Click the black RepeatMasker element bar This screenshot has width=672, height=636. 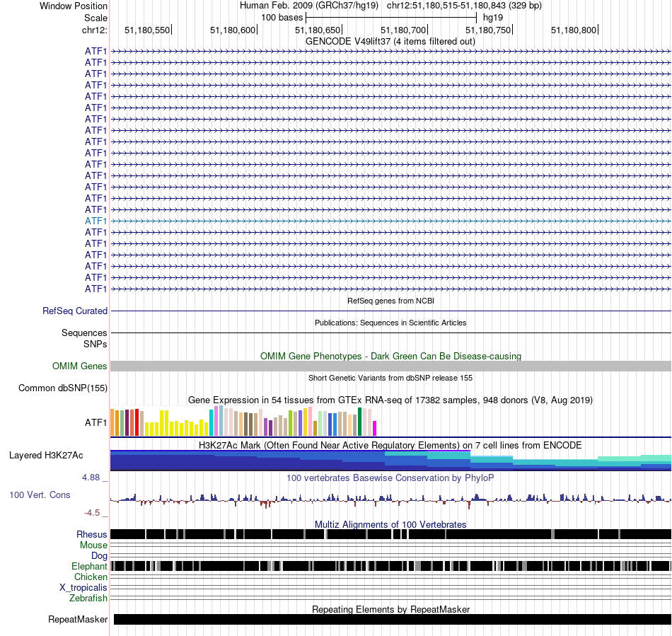coord(393,619)
